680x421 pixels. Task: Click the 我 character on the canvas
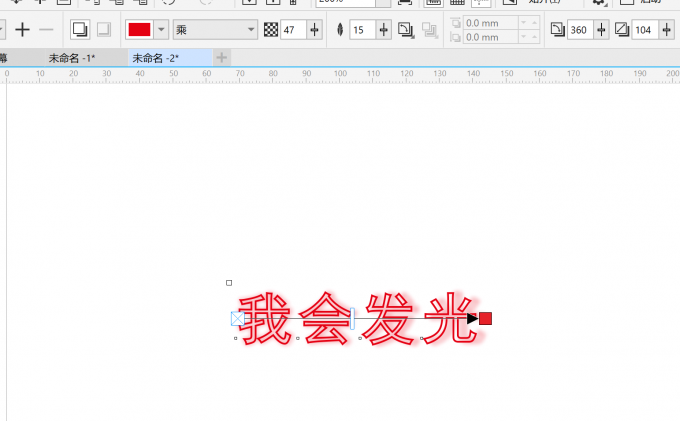click(265, 318)
